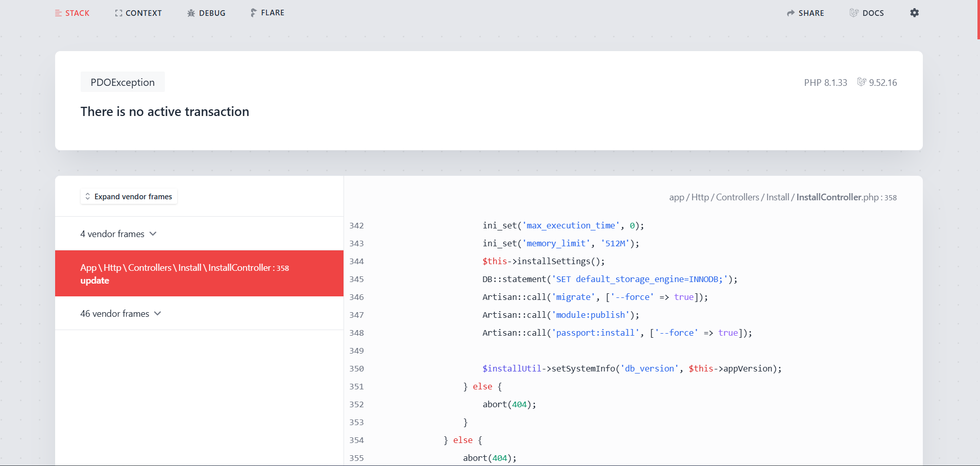Click line number 342
The height and width of the screenshot is (466, 980).
tap(356, 226)
